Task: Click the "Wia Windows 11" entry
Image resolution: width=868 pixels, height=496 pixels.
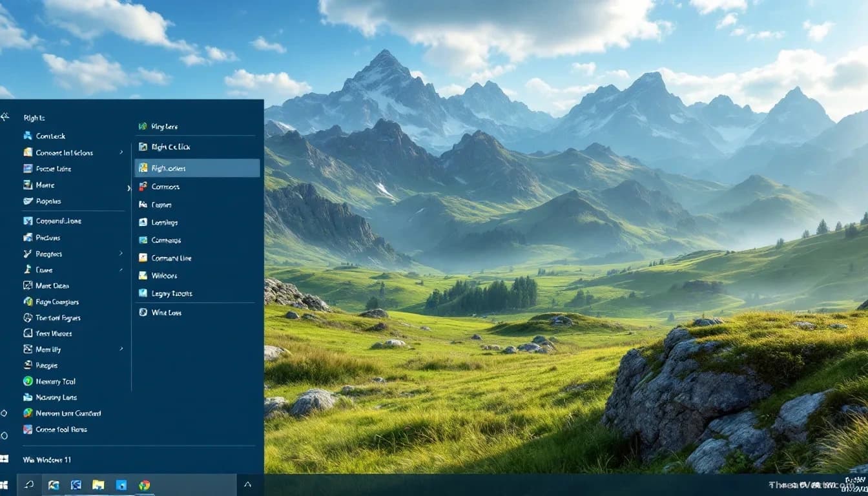Action: [47, 460]
